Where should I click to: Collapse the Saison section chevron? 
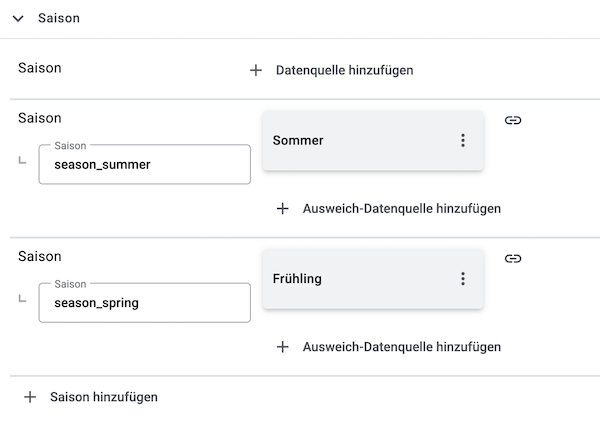(x=17, y=18)
